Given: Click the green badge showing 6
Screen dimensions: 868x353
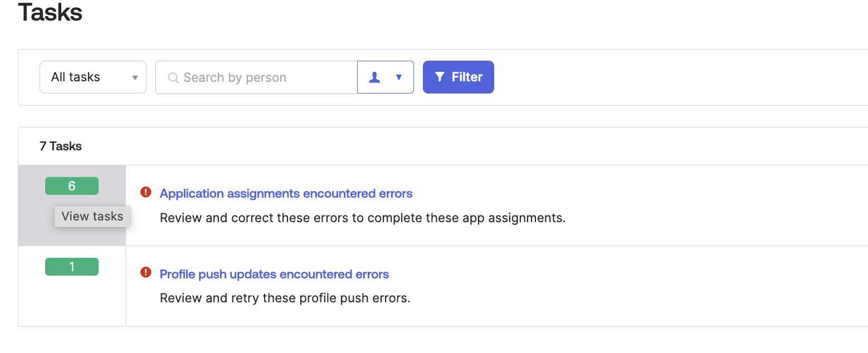Looking at the screenshot, I should (x=72, y=186).
